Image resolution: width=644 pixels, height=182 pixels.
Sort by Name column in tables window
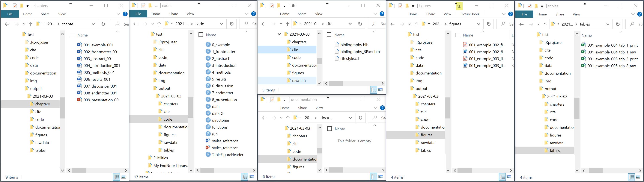(x=587, y=35)
